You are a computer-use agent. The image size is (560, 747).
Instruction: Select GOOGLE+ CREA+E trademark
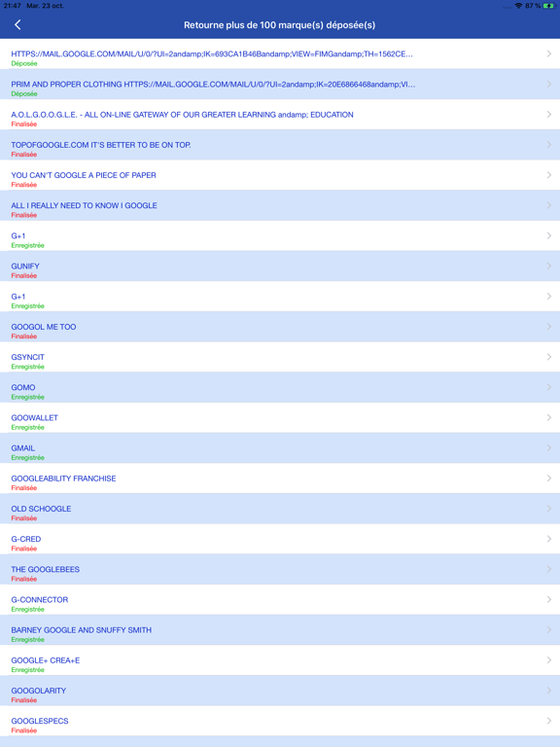point(280,660)
